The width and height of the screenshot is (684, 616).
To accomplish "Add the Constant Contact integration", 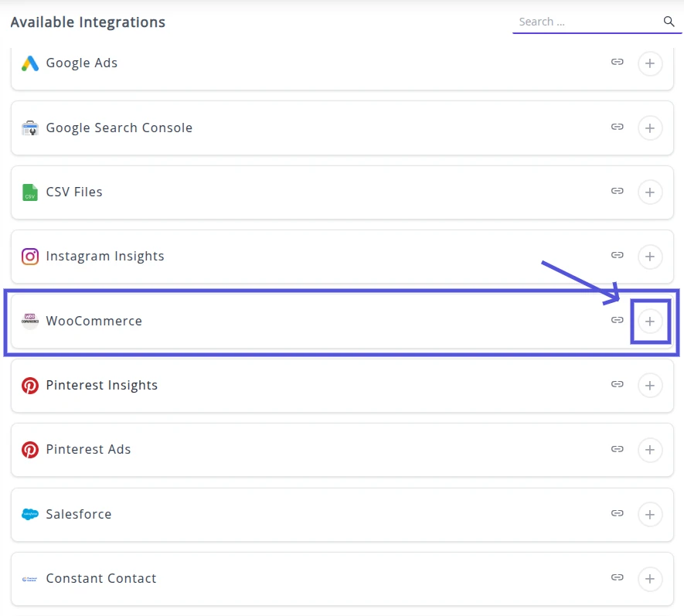I will point(650,578).
